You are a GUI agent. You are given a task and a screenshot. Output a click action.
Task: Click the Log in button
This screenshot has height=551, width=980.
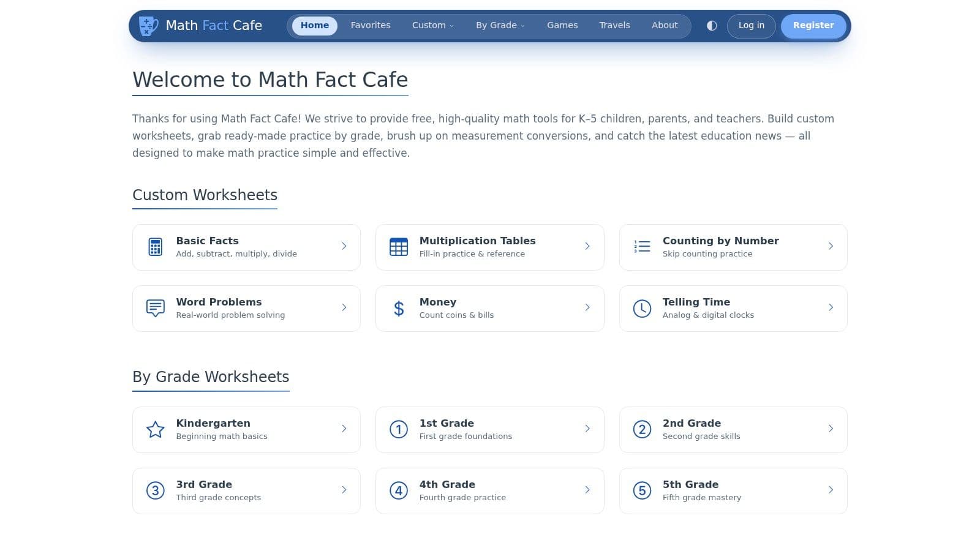coord(752,26)
